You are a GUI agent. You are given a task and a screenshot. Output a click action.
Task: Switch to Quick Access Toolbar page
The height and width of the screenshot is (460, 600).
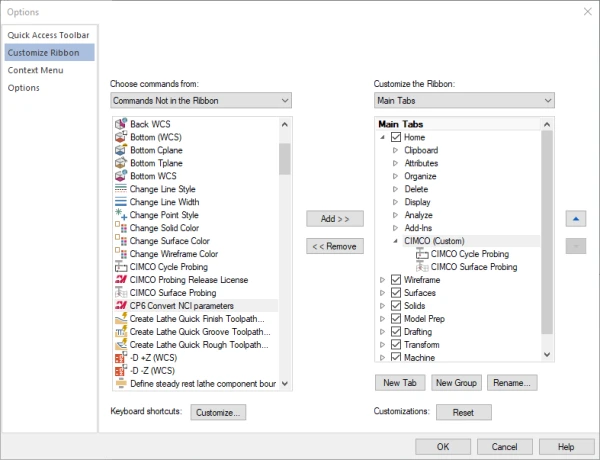tap(48, 35)
